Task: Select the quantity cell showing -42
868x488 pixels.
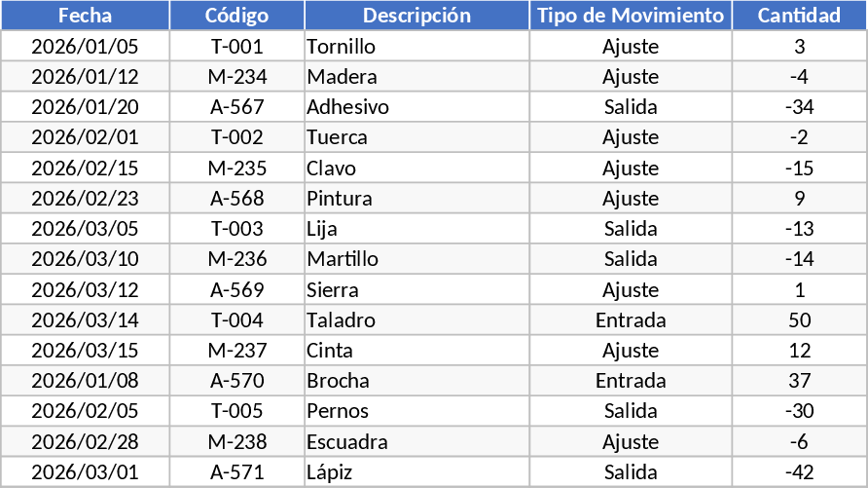Action: (x=799, y=472)
